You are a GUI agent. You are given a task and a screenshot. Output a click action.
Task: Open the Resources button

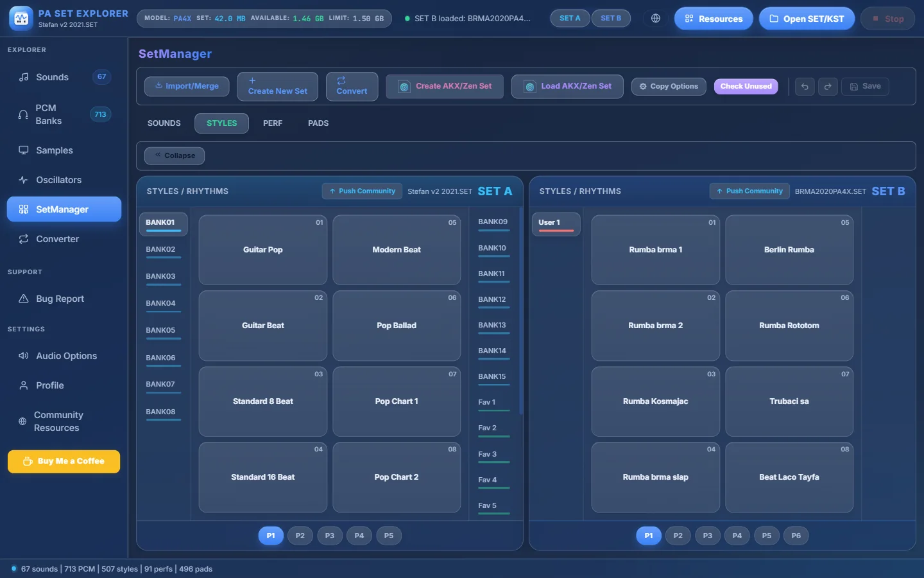(x=714, y=19)
